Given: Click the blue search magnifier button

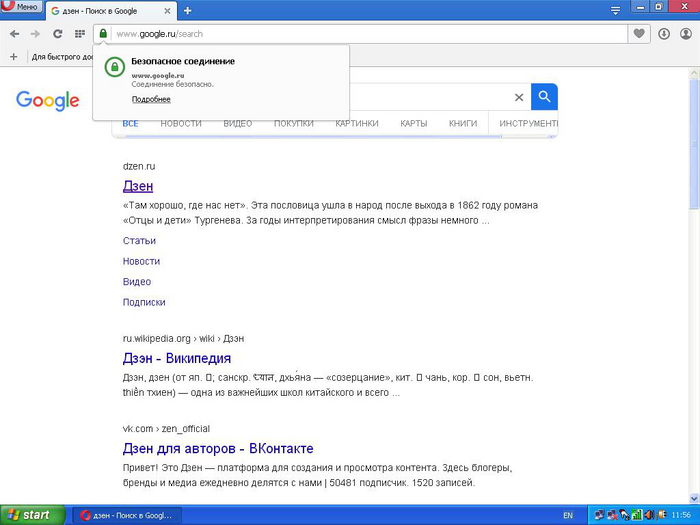Looking at the screenshot, I should (x=544, y=96).
